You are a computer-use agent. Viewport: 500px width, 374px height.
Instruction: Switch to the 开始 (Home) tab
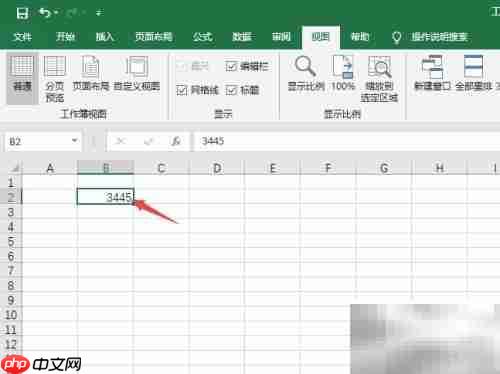65,37
